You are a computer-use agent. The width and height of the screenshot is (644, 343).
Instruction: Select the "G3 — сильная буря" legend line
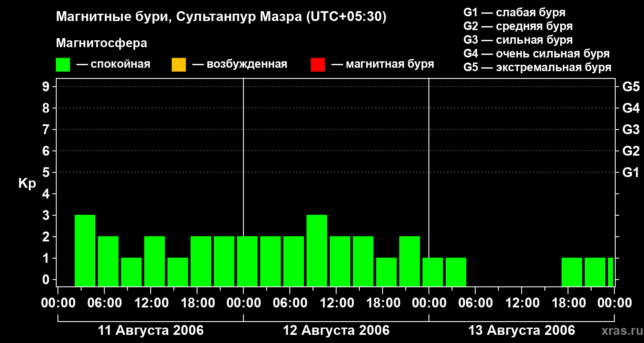click(x=518, y=40)
